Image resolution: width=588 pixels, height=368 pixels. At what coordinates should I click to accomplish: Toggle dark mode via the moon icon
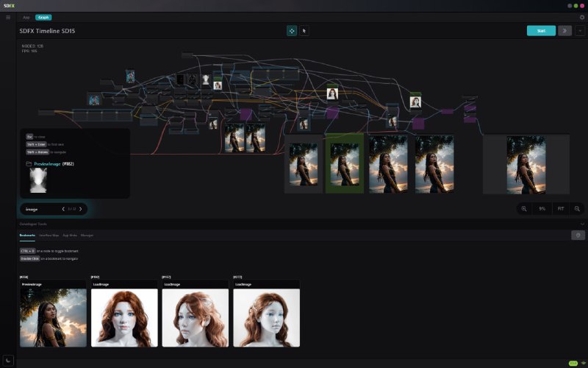point(8,360)
